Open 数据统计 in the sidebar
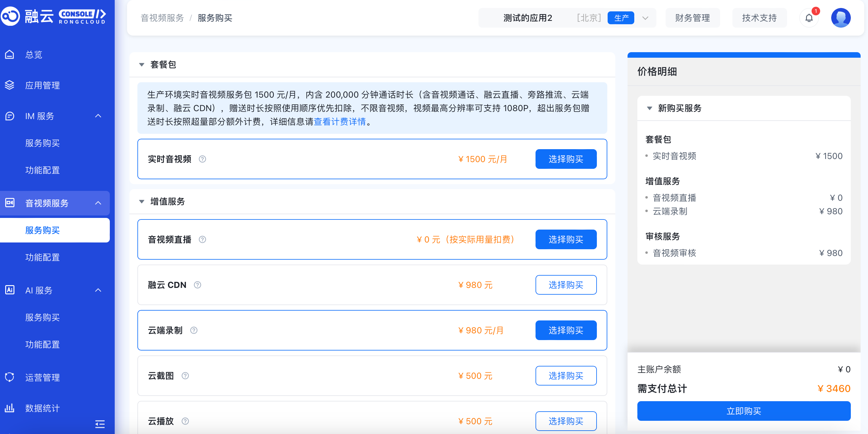Screen dimensions: 868x434 (42, 408)
